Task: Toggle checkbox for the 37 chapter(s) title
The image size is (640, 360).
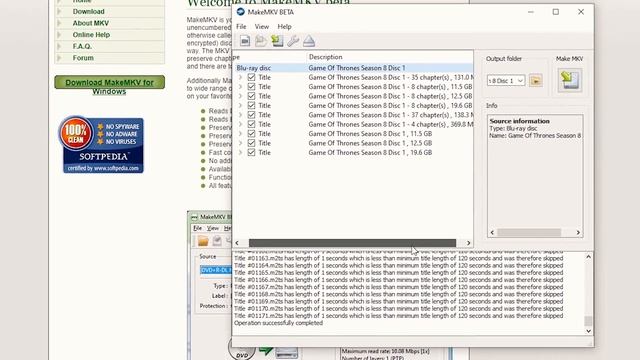Action: pos(251,115)
